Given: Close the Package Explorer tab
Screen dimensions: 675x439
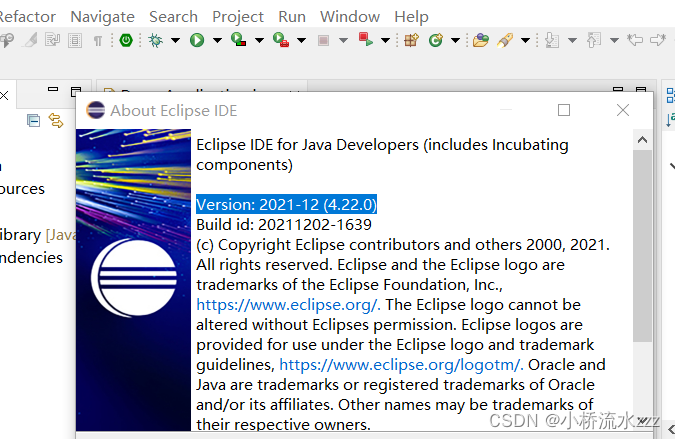Looking at the screenshot, I should 4,95.
